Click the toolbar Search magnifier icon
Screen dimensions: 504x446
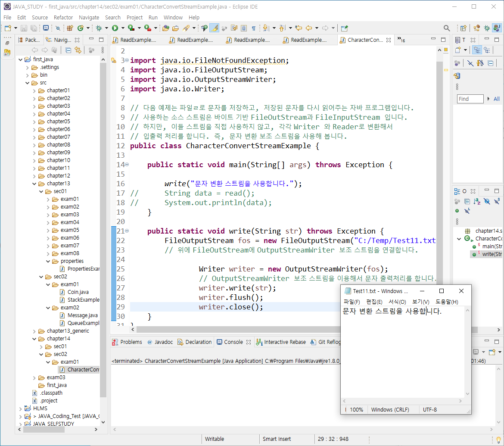447,28
